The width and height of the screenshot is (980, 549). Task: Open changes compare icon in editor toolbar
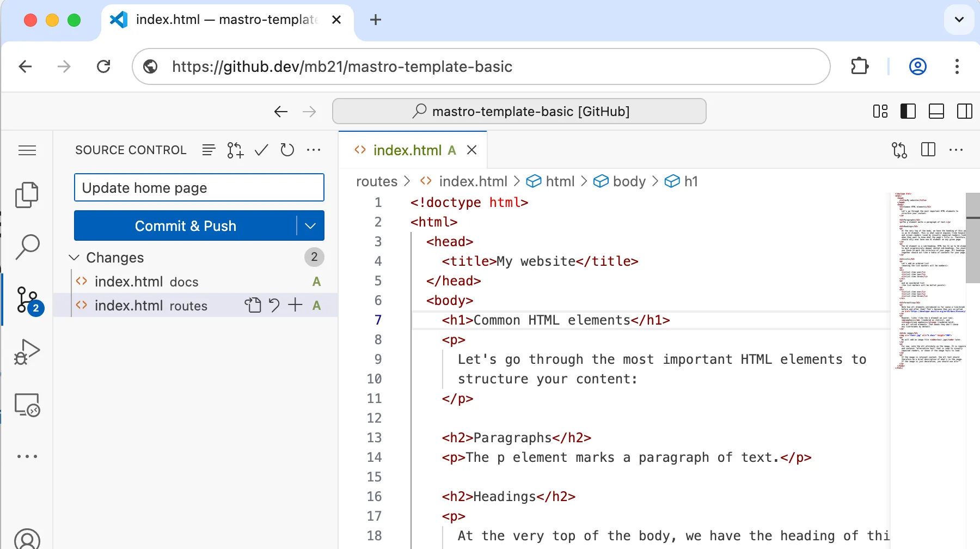(899, 150)
